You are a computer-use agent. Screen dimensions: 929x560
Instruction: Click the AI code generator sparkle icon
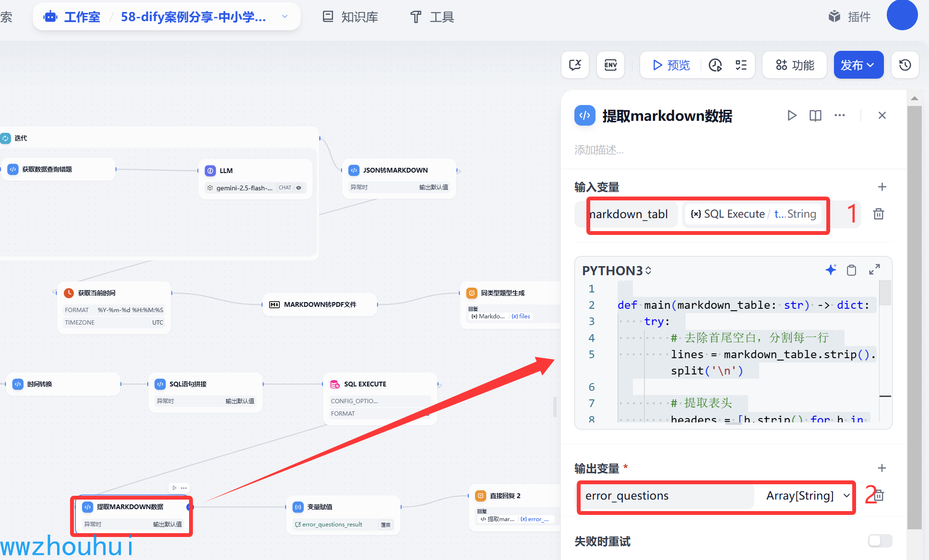tap(831, 270)
